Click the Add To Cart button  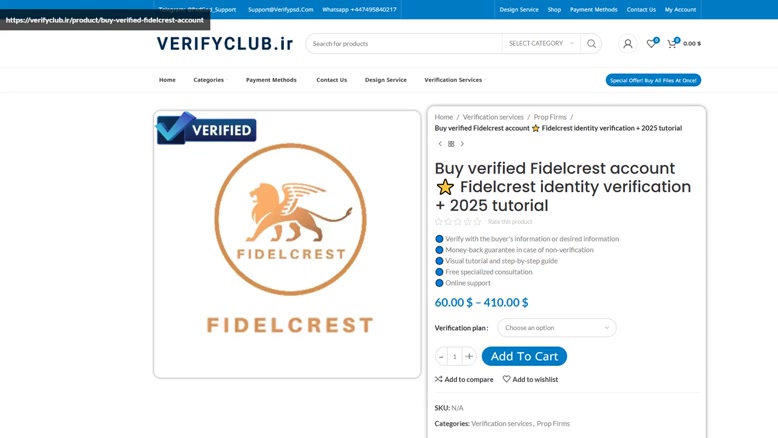[x=524, y=356]
